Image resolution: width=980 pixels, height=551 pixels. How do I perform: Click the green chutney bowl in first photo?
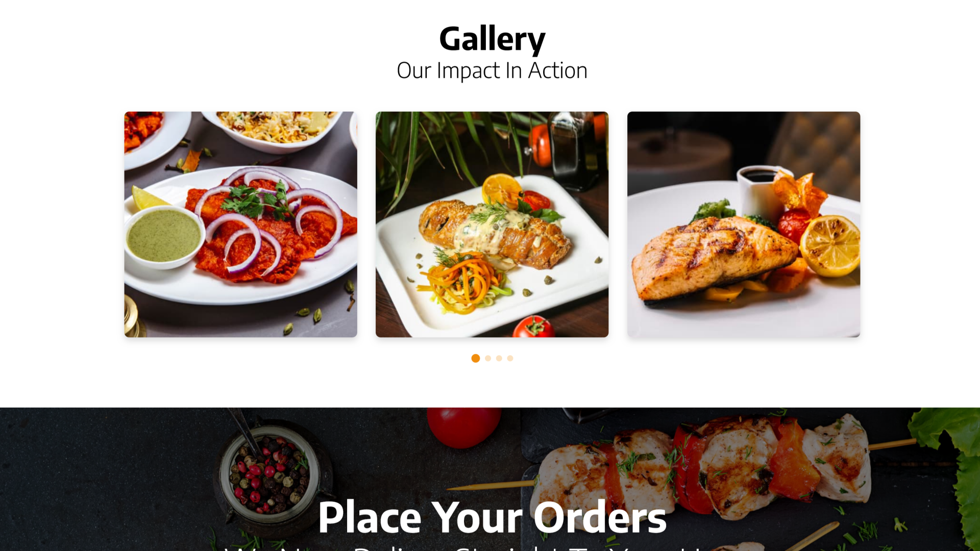pos(164,237)
